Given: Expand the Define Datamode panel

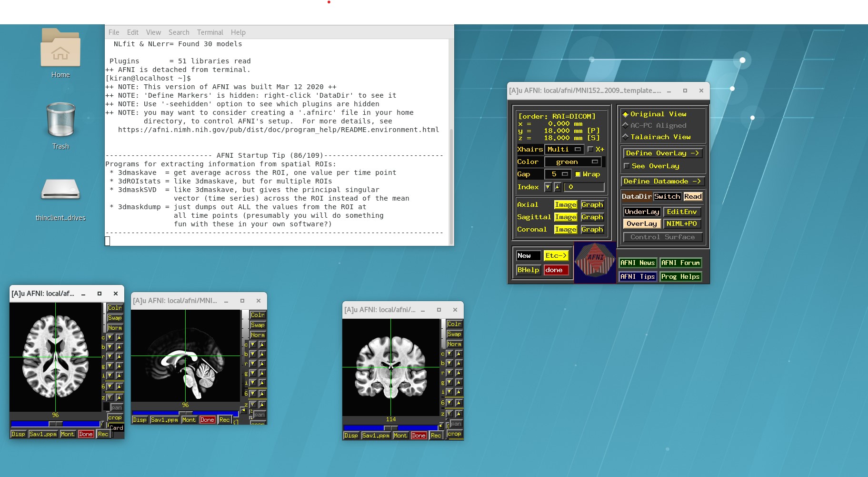Looking at the screenshot, I should (662, 181).
